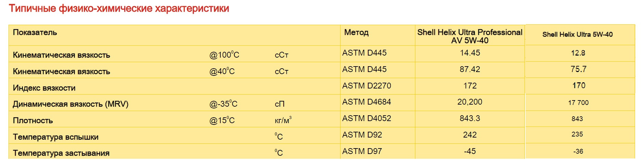Click the 'Индекс вязкости' row label

[x=44, y=88]
